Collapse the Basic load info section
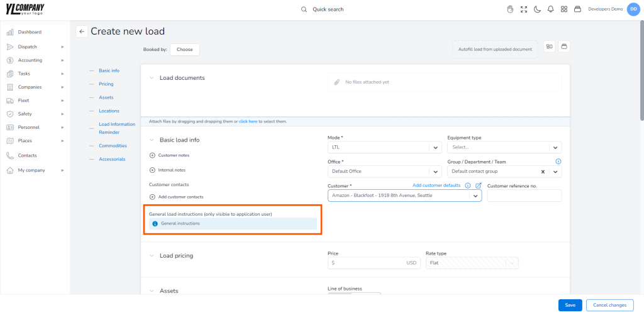The image size is (644, 315). 152,140
